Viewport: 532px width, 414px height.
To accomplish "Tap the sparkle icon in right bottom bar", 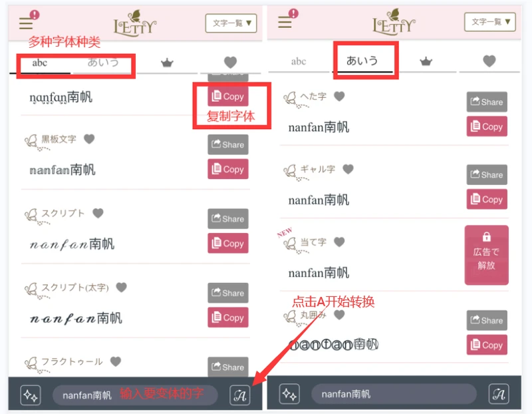I will coord(289,394).
